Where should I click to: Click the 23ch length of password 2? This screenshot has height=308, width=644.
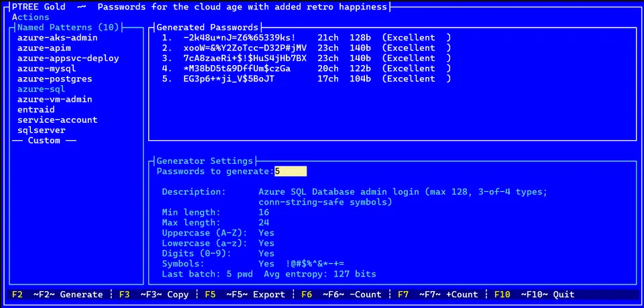pyautogui.click(x=328, y=48)
